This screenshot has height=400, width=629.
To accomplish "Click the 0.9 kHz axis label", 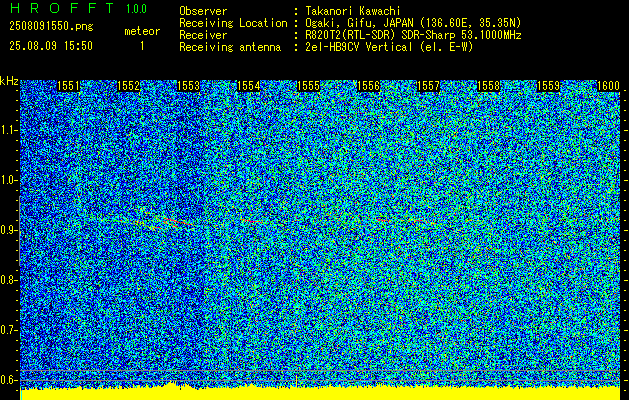I will pyautogui.click(x=8, y=230).
